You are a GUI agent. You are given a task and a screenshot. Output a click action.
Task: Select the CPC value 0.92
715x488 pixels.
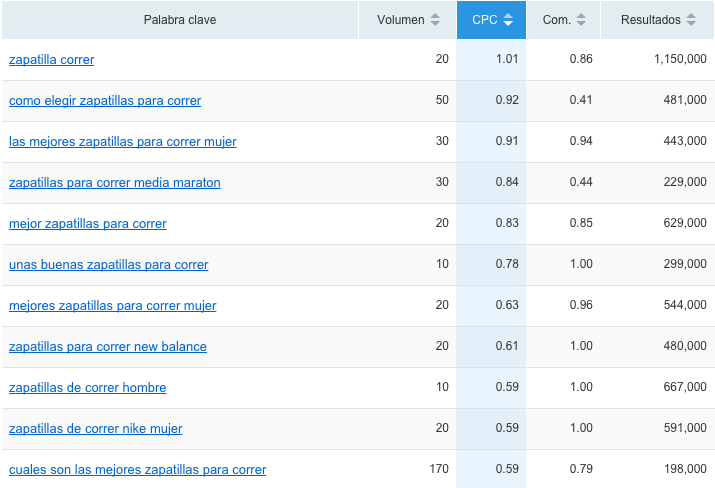pos(507,100)
